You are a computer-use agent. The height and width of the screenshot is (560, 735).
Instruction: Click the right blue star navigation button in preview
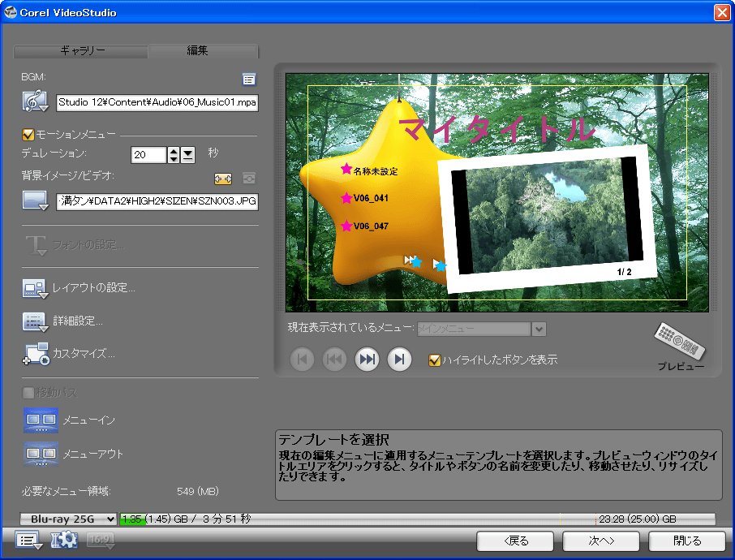(439, 265)
